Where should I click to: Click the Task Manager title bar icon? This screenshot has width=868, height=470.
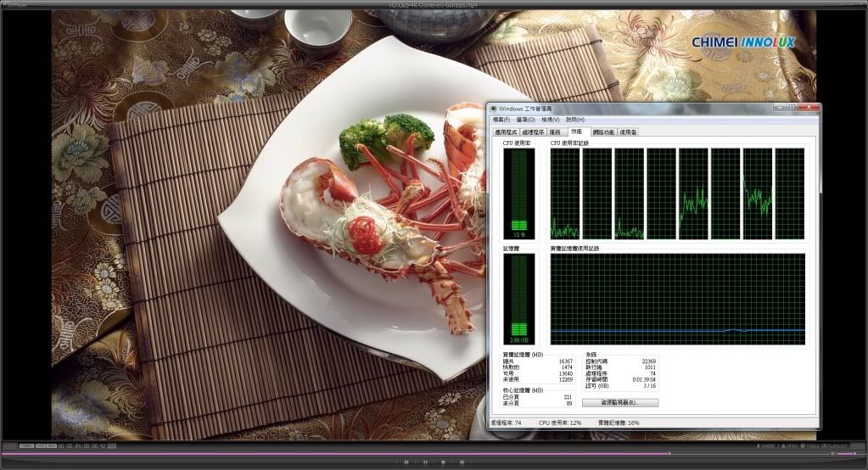click(494, 109)
